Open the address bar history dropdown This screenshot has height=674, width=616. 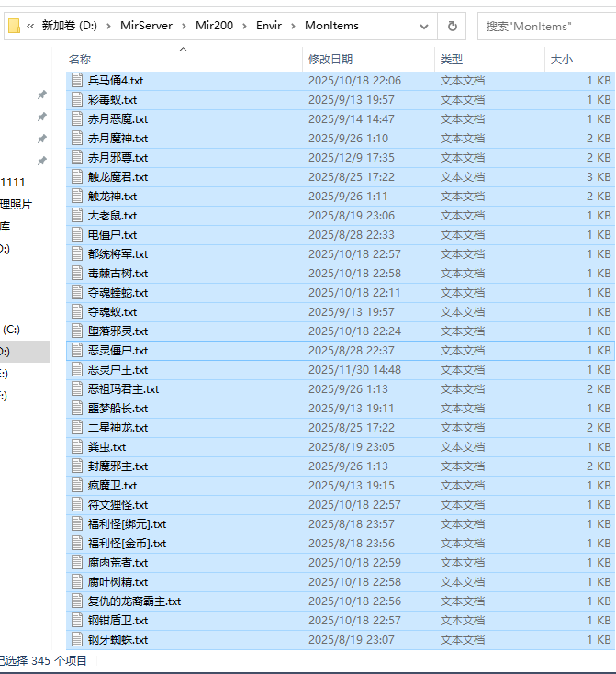pos(424,27)
